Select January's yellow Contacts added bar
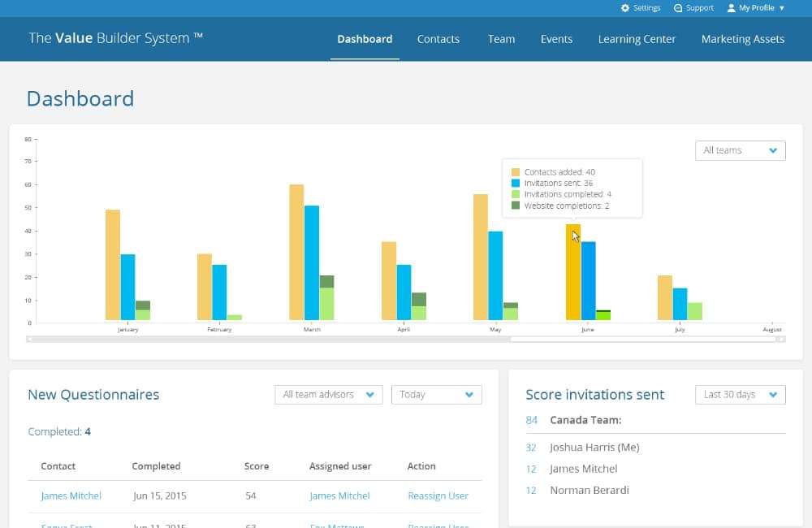 tap(113, 265)
